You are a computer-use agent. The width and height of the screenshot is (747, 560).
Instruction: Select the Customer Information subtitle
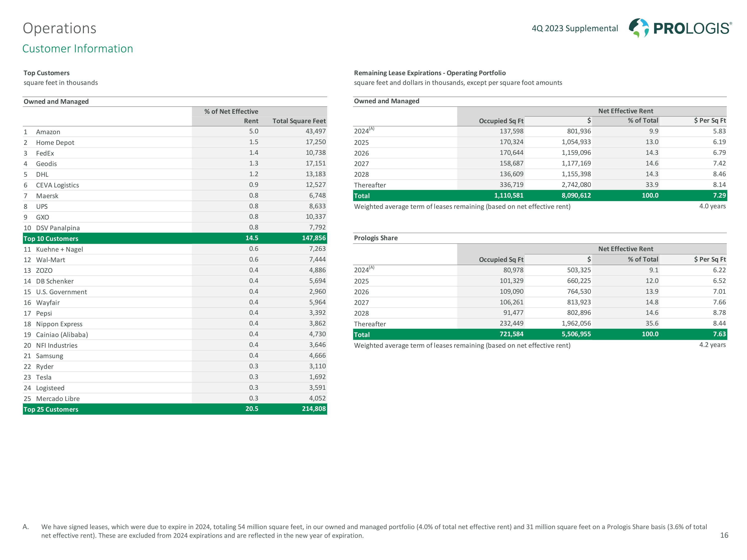click(78, 49)
